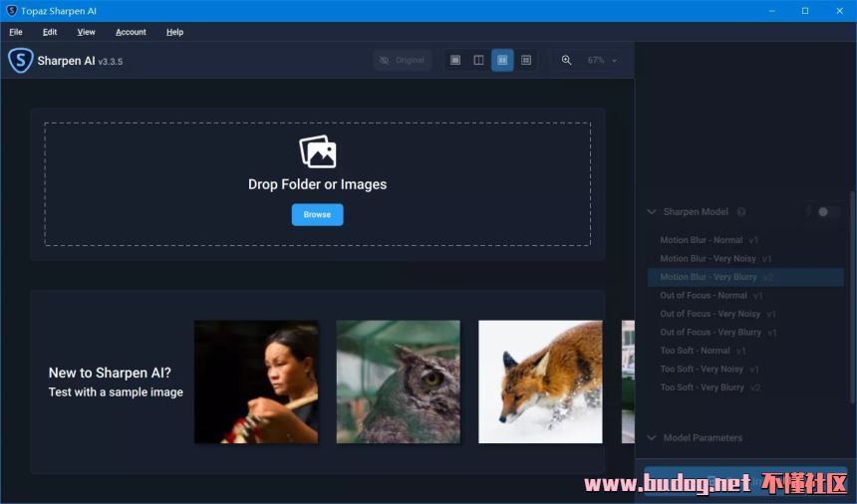Choose Motion Blur - Very Noisy model
Viewport: 857px width, 504px height.
pos(745,259)
